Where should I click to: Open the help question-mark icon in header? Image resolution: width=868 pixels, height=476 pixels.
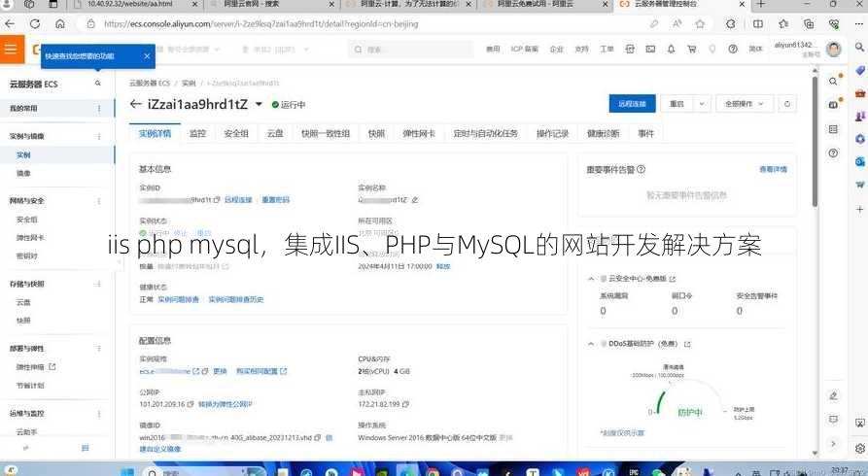click(733, 49)
